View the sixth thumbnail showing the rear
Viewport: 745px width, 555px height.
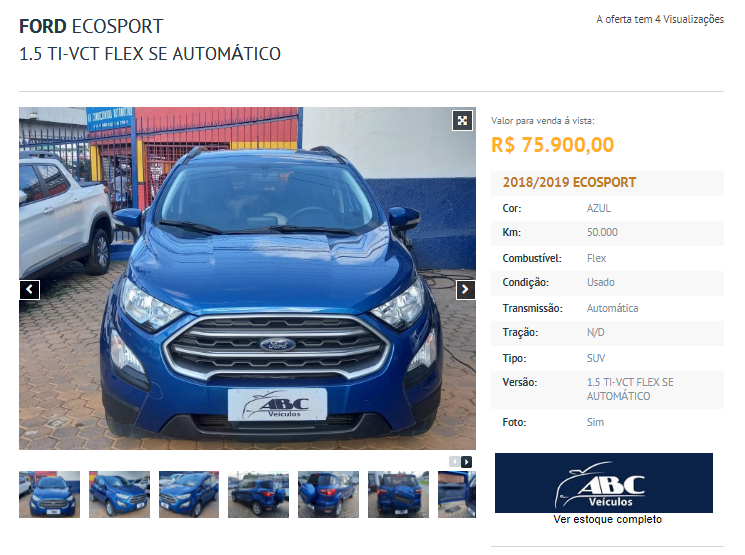pos(398,494)
